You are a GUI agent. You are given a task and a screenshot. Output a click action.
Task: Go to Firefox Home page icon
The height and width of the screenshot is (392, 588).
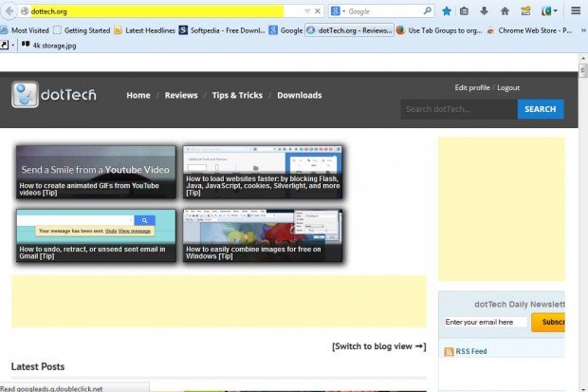coord(505,11)
